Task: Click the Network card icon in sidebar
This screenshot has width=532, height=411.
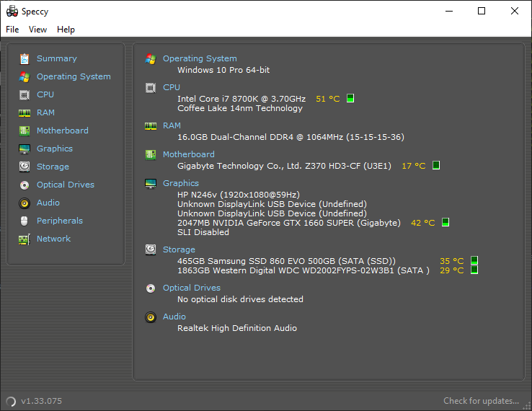Action: point(25,239)
